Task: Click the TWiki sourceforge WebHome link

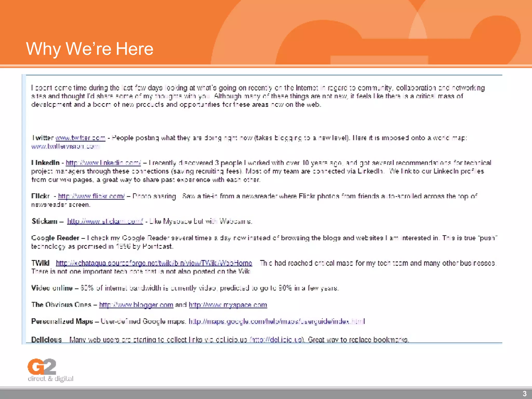Action: pyautogui.click(x=154, y=263)
